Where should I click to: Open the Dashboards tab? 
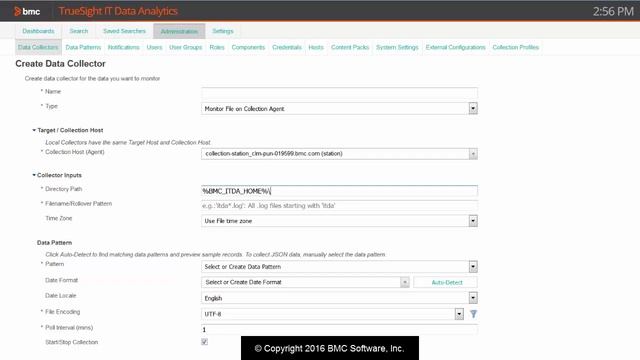point(38,31)
